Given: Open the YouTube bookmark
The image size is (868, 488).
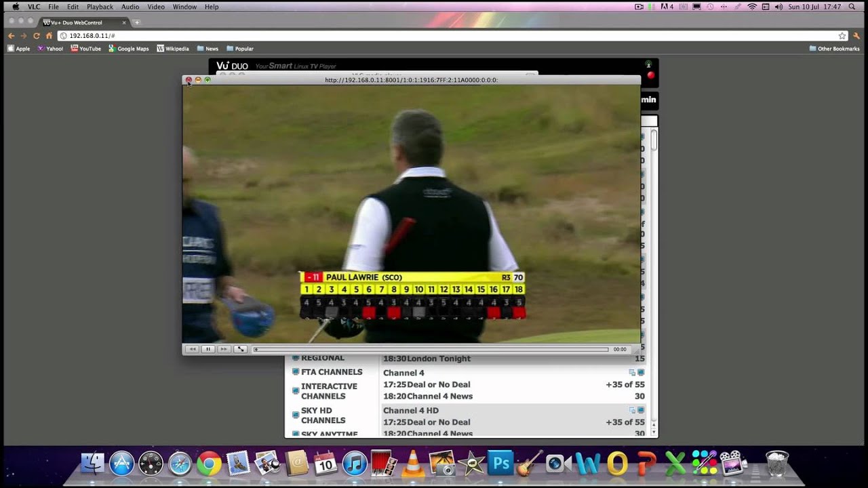Looking at the screenshot, I should (85, 49).
